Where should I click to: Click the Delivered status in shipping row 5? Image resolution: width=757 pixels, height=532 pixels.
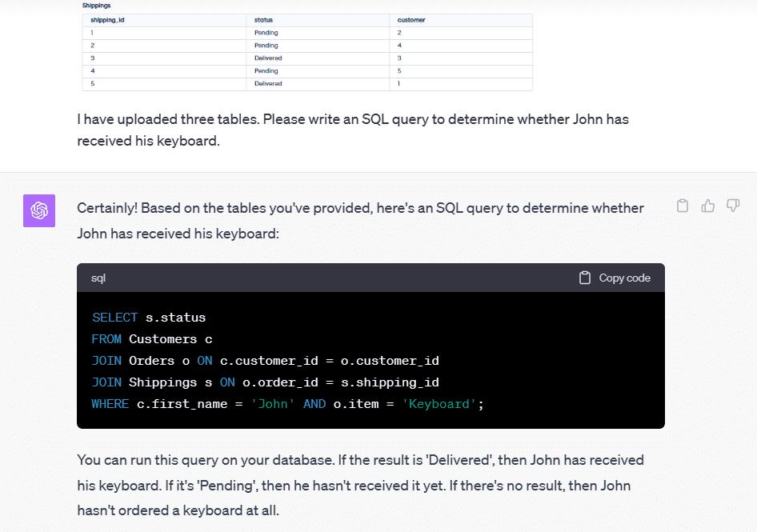click(x=268, y=83)
